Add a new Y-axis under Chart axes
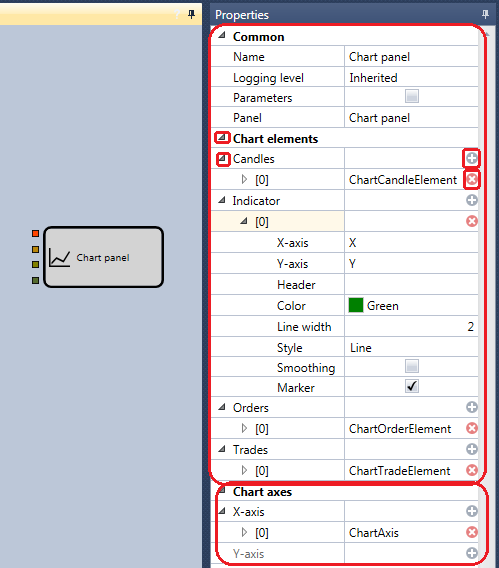Image resolution: width=499 pixels, height=568 pixels. point(471,553)
